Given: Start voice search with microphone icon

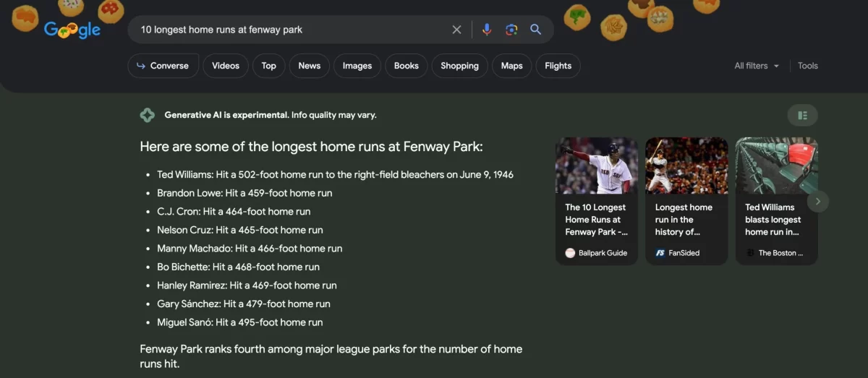Looking at the screenshot, I should tap(487, 30).
